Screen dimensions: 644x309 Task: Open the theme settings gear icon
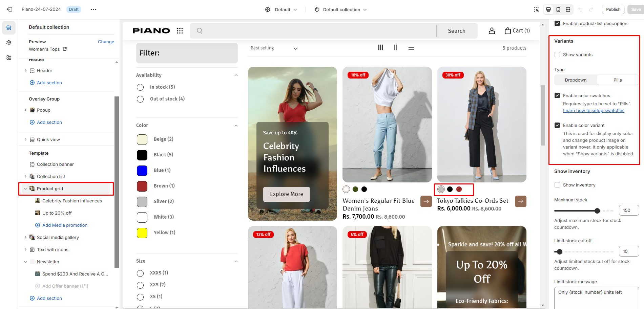point(9,43)
